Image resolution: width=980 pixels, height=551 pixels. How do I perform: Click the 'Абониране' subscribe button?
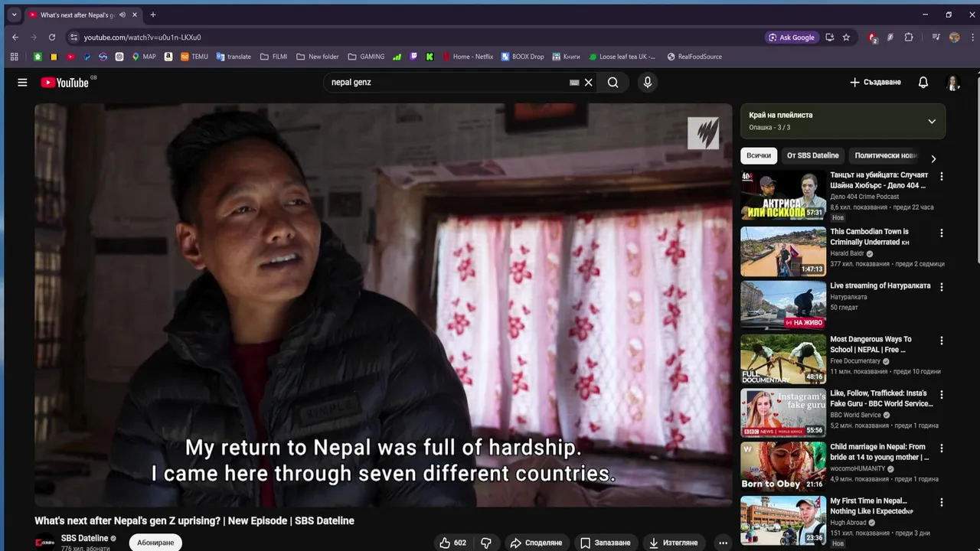coord(155,543)
